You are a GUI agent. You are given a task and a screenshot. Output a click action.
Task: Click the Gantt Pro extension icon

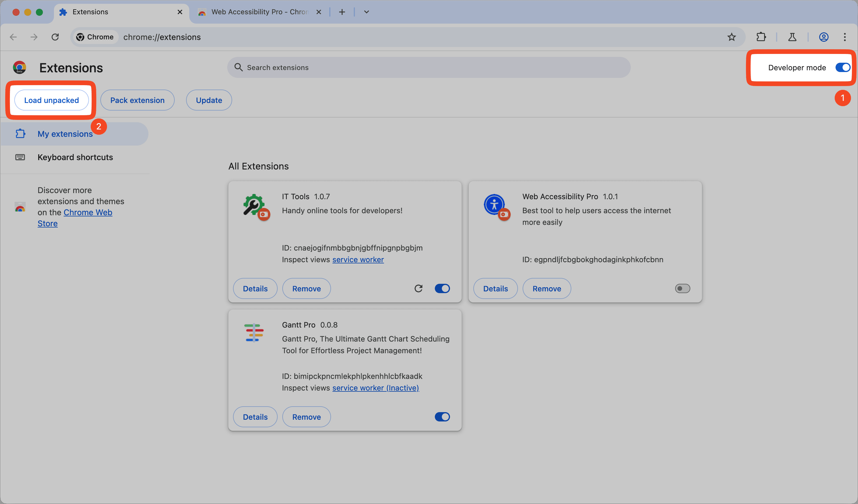pos(254,332)
